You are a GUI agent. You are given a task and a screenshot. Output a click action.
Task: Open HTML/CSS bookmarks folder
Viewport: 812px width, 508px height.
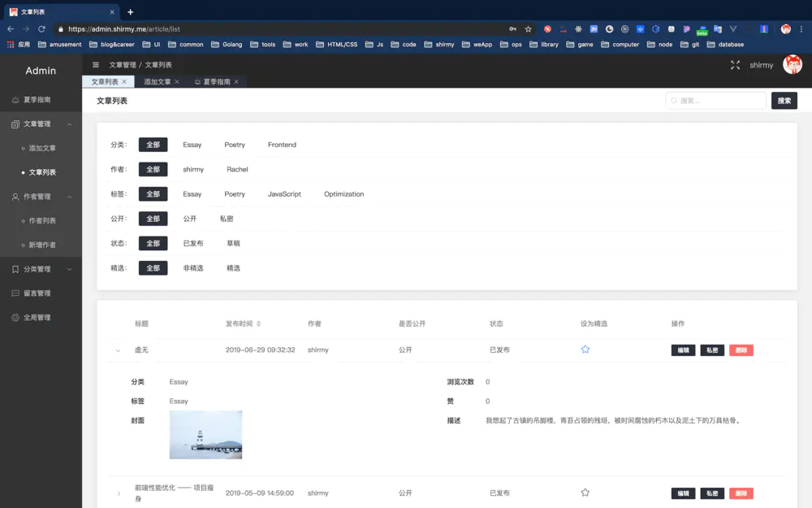click(337, 45)
